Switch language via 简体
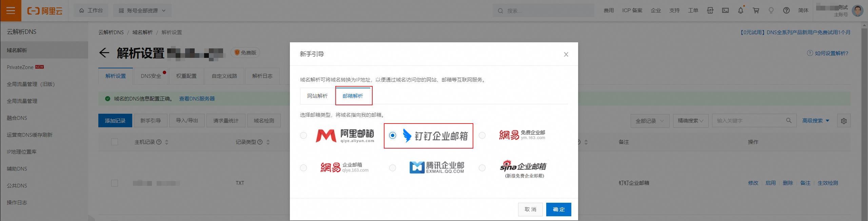 point(803,10)
